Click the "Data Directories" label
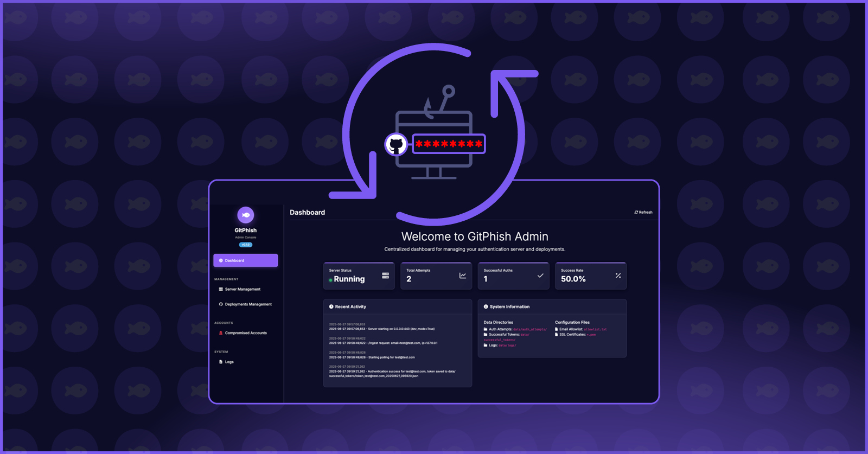The width and height of the screenshot is (868, 454). (498, 322)
